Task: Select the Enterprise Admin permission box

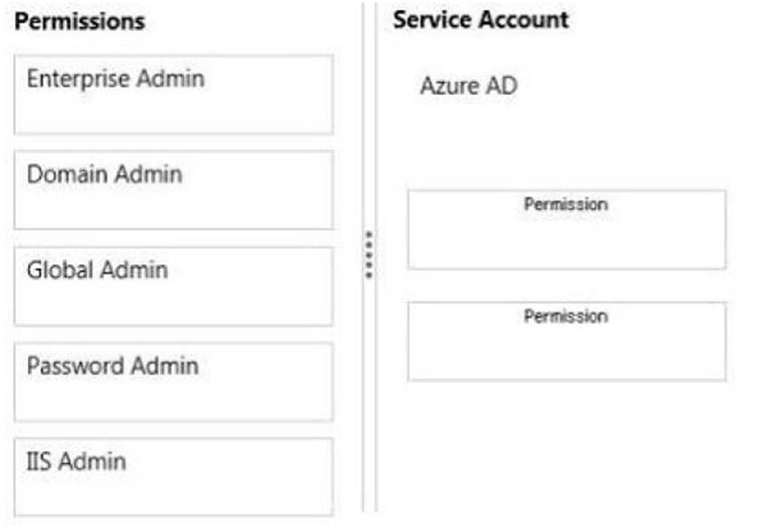Action: coord(173,94)
